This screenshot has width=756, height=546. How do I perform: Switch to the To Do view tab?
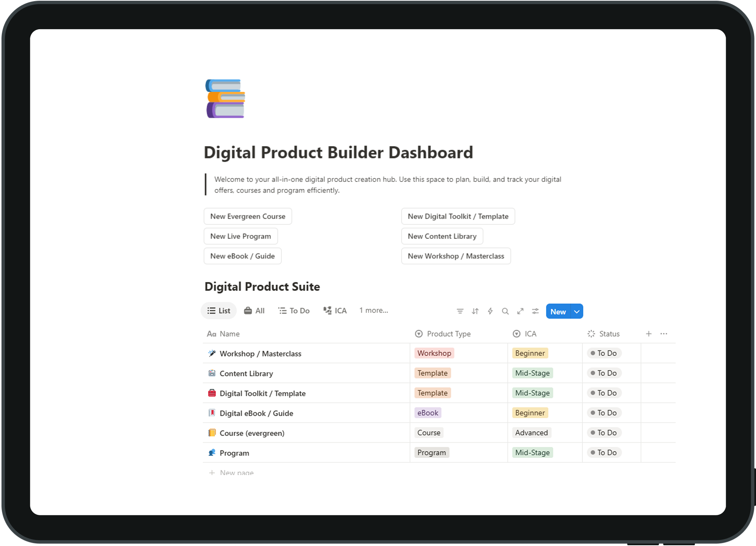(x=294, y=311)
